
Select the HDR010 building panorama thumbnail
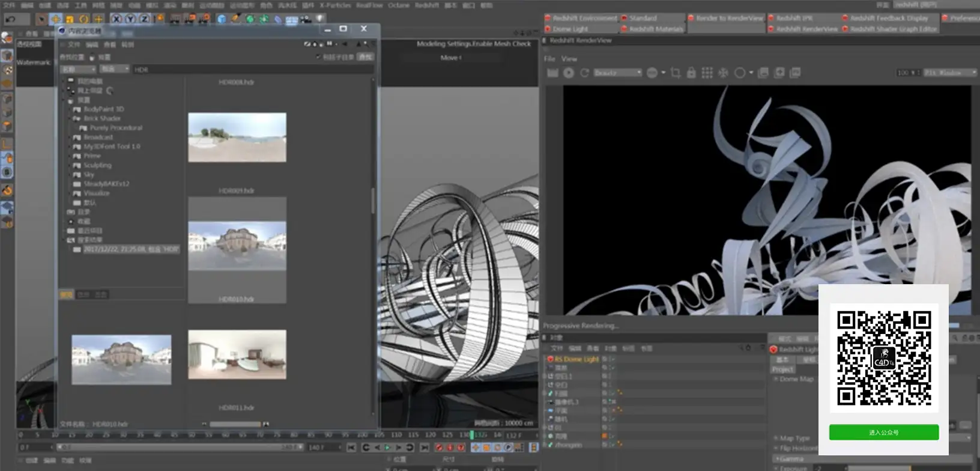[237, 246]
